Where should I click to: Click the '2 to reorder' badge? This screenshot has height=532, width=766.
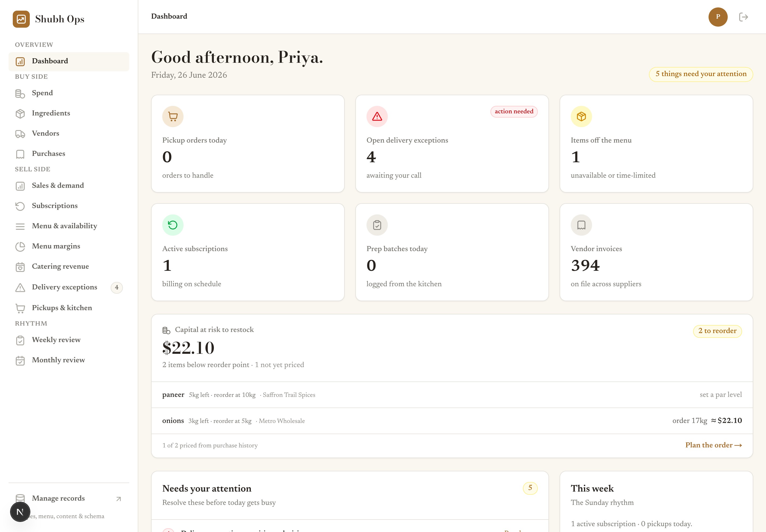pos(717,331)
